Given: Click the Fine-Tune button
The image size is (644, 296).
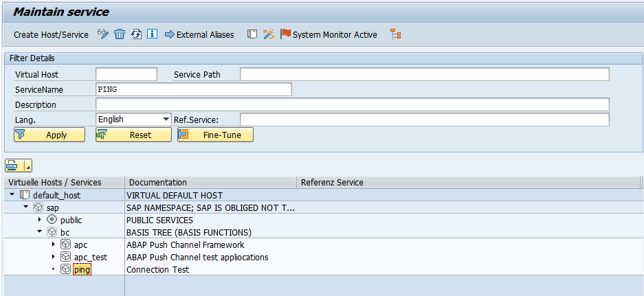Looking at the screenshot, I should point(215,135).
